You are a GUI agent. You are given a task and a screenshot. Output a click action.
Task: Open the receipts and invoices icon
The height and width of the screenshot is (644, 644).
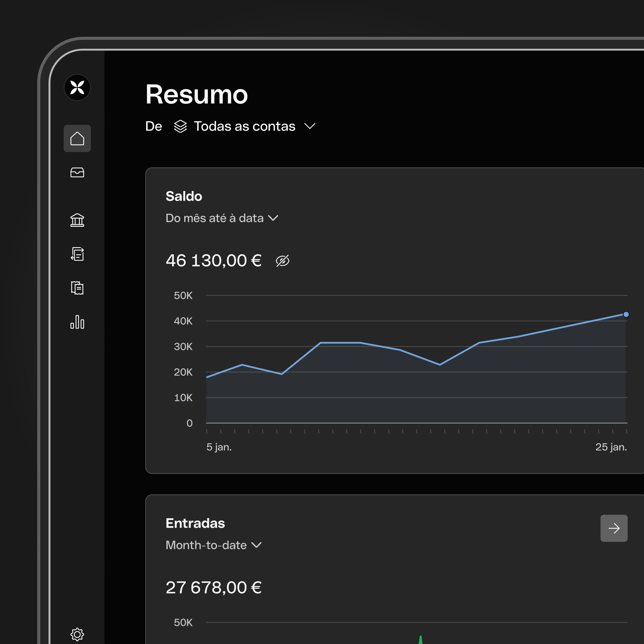[x=77, y=288]
